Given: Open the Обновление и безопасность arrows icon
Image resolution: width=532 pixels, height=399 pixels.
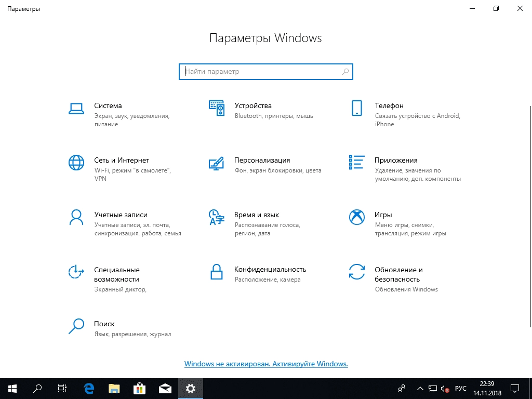Looking at the screenshot, I should (356, 272).
